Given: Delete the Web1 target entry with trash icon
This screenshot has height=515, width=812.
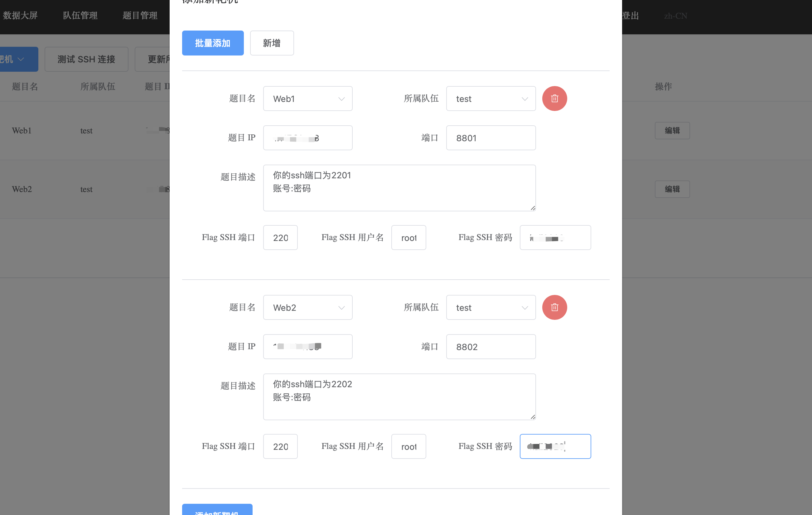Looking at the screenshot, I should point(554,99).
